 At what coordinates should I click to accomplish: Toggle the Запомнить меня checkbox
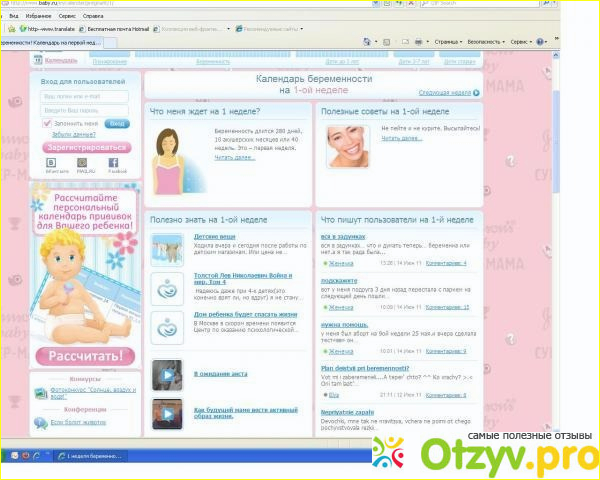(46, 123)
